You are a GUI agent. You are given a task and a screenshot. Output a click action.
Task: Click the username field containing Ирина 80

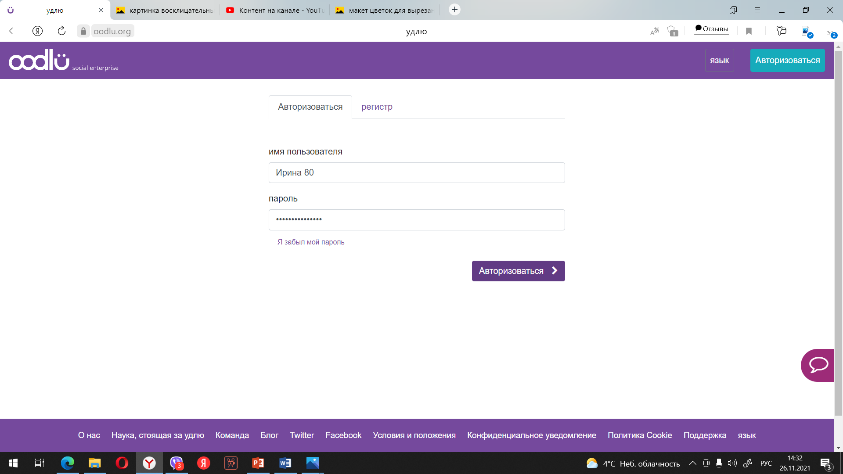(x=416, y=173)
